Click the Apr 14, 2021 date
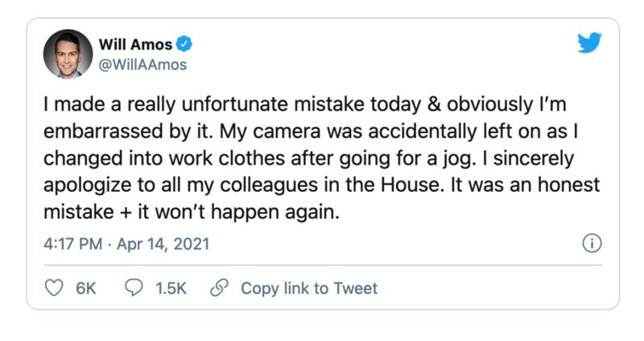The width and height of the screenshot is (644, 341). [x=163, y=244]
